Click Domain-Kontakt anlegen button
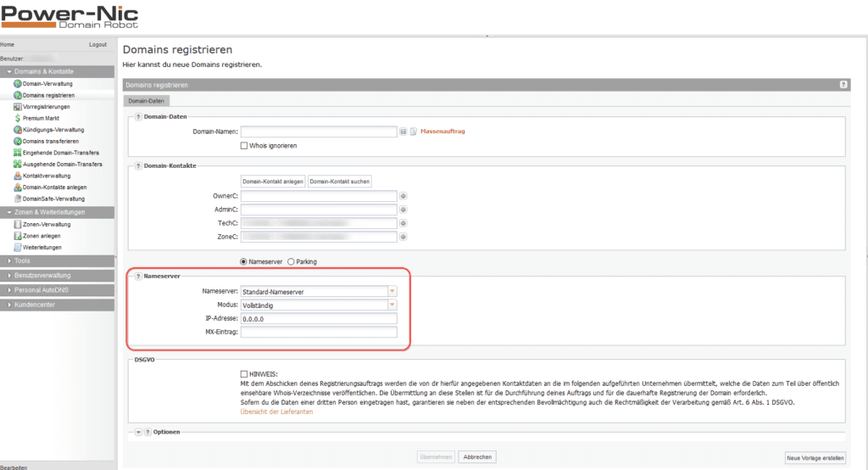 [x=273, y=182]
